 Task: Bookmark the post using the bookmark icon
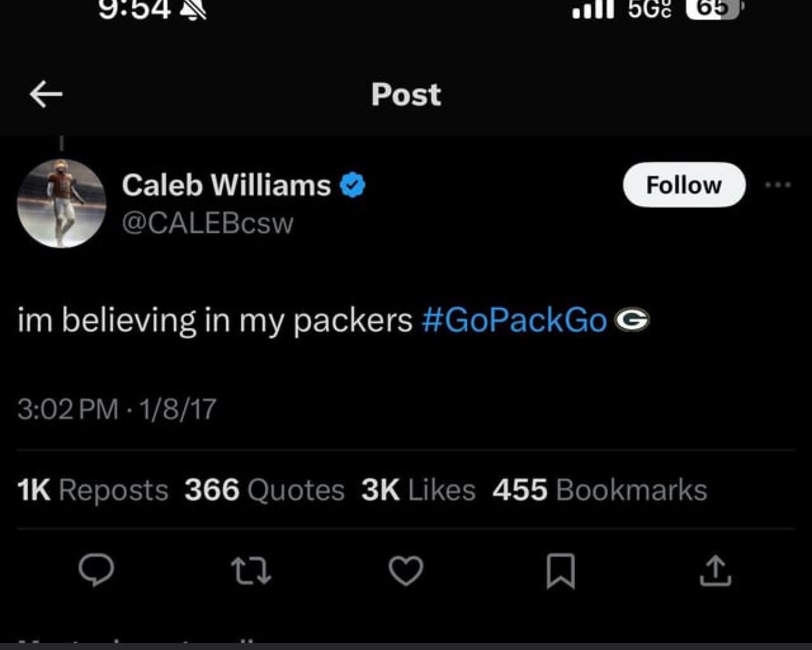[x=560, y=571]
